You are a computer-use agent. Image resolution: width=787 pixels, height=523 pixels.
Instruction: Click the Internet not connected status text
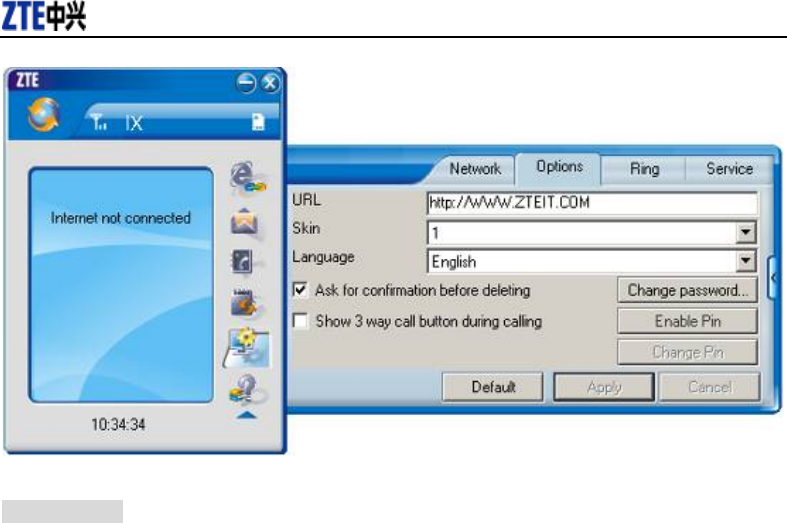pyautogui.click(x=120, y=218)
